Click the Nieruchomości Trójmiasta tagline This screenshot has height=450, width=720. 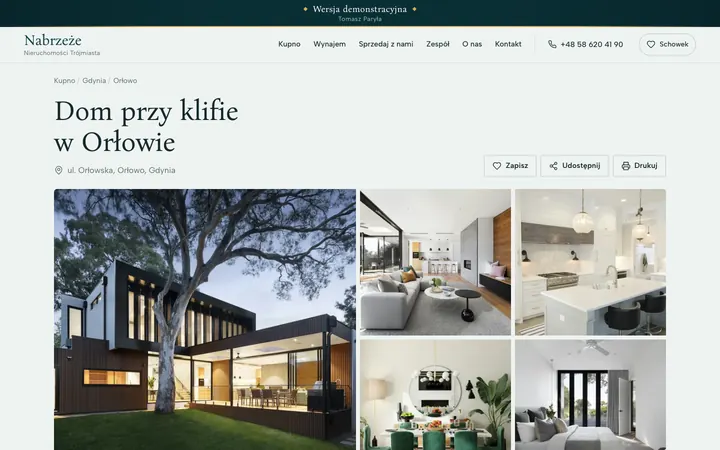click(62, 53)
